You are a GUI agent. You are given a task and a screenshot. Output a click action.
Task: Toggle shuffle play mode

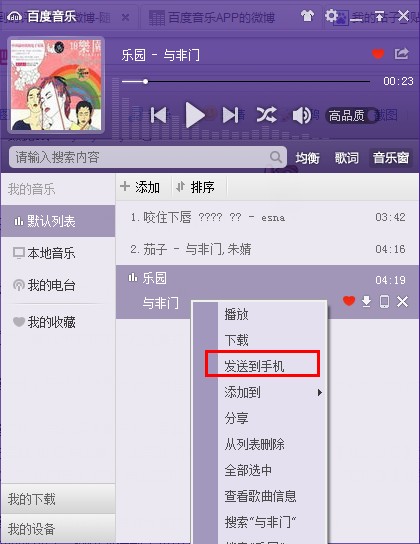(x=266, y=114)
